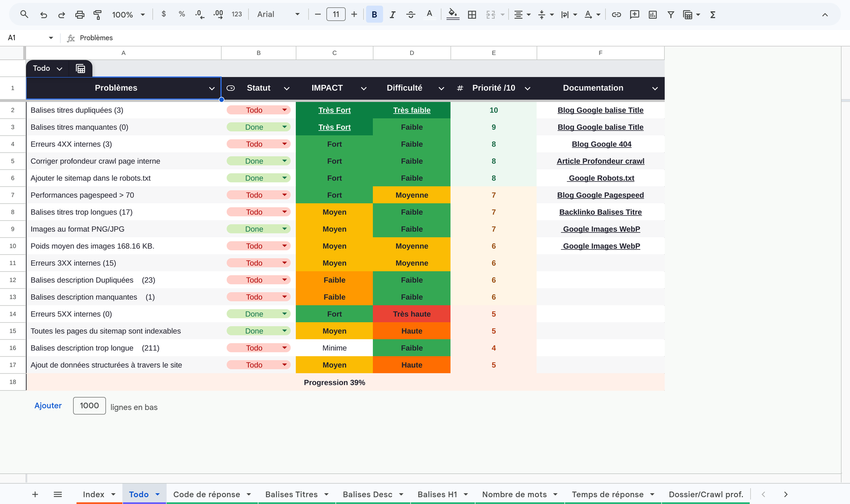Open the zoom 100% dropdown
Screen dimensions: 850x504
pyautogui.click(x=129, y=15)
